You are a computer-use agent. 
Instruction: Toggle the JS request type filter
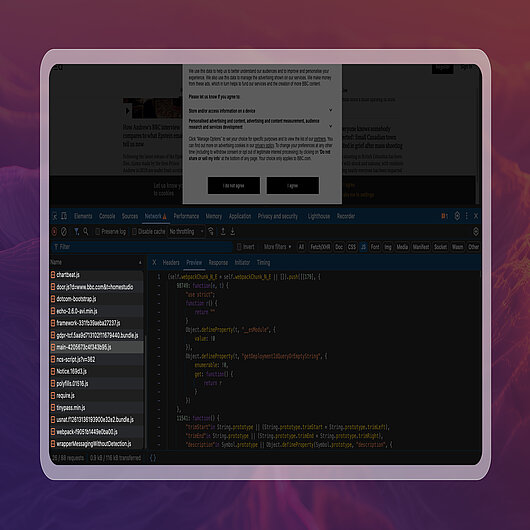pos(363,247)
